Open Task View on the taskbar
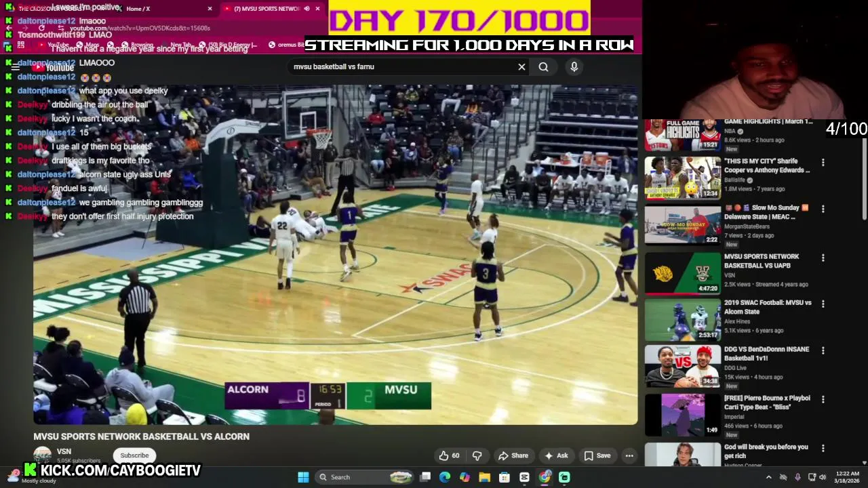868x488 pixels. (x=425, y=477)
